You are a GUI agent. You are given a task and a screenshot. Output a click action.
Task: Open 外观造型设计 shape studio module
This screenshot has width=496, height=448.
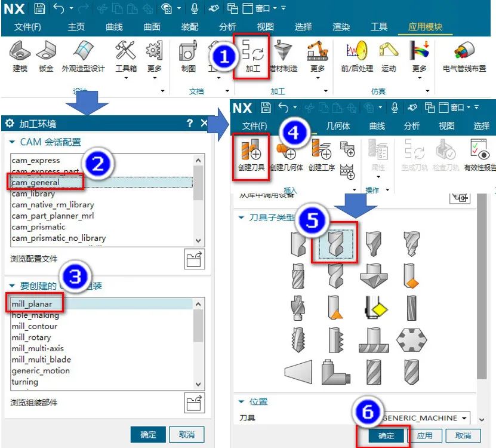84,56
